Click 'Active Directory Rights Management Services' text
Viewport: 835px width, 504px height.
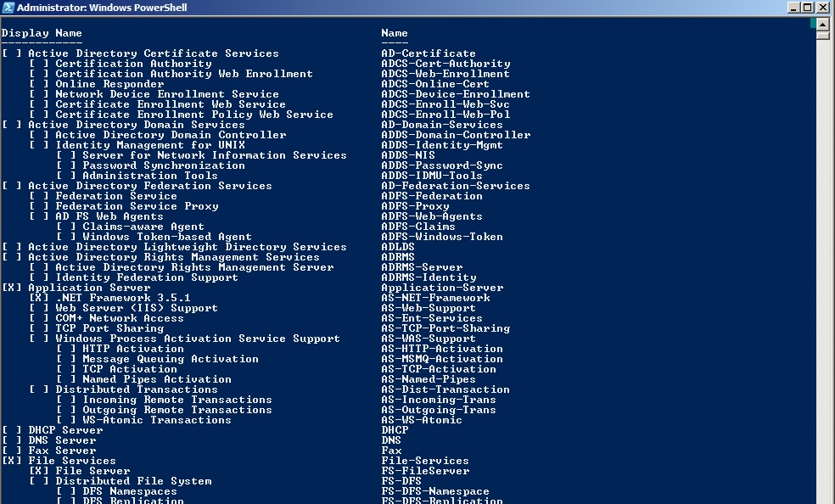click(174, 257)
